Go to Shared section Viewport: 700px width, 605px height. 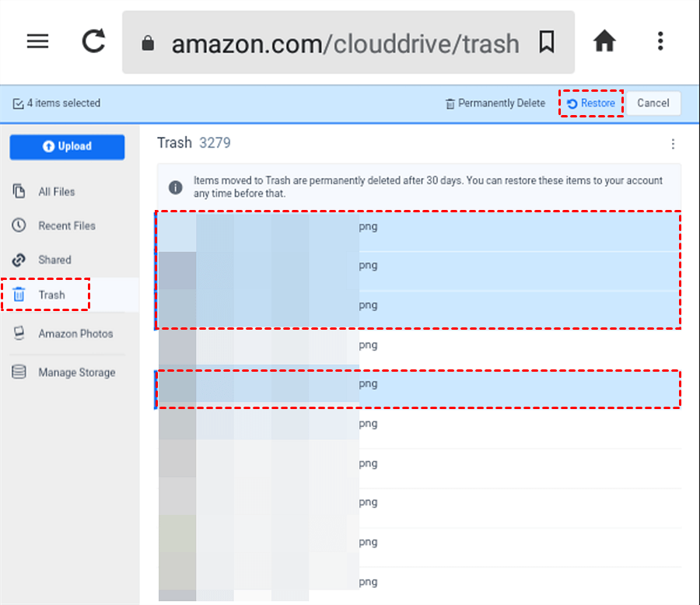[54, 260]
